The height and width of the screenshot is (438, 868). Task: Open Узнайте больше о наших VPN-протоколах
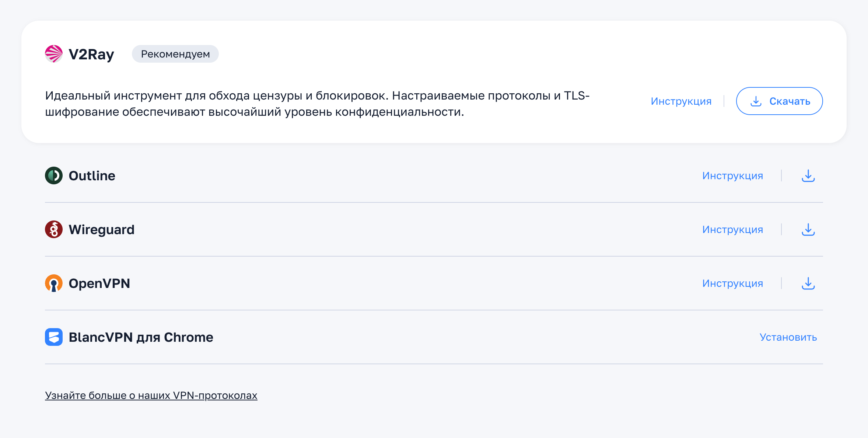(x=151, y=395)
